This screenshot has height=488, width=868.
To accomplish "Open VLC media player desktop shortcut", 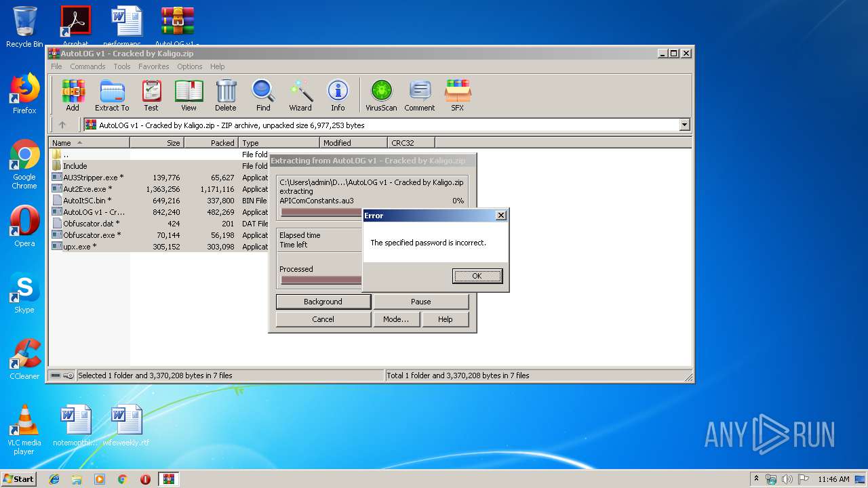I will (24, 430).
